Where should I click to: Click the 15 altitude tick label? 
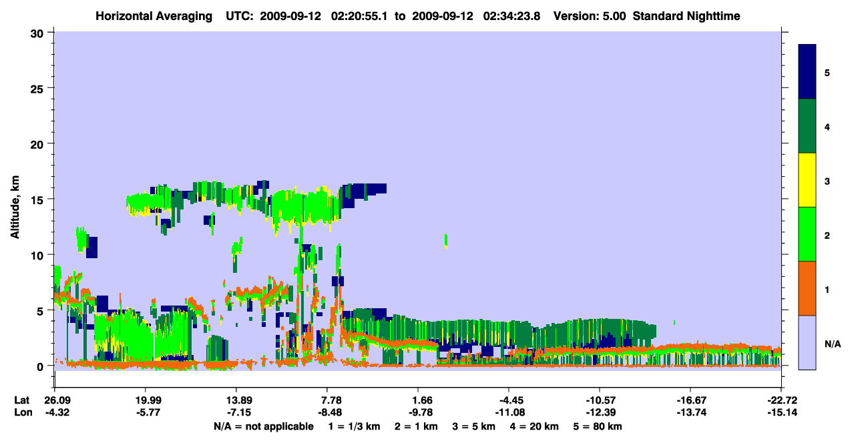(x=39, y=199)
